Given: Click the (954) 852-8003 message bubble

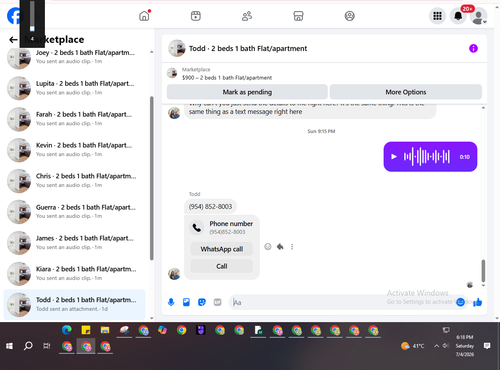Looking at the screenshot, I should pyautogui.click(x=210, y=206).
